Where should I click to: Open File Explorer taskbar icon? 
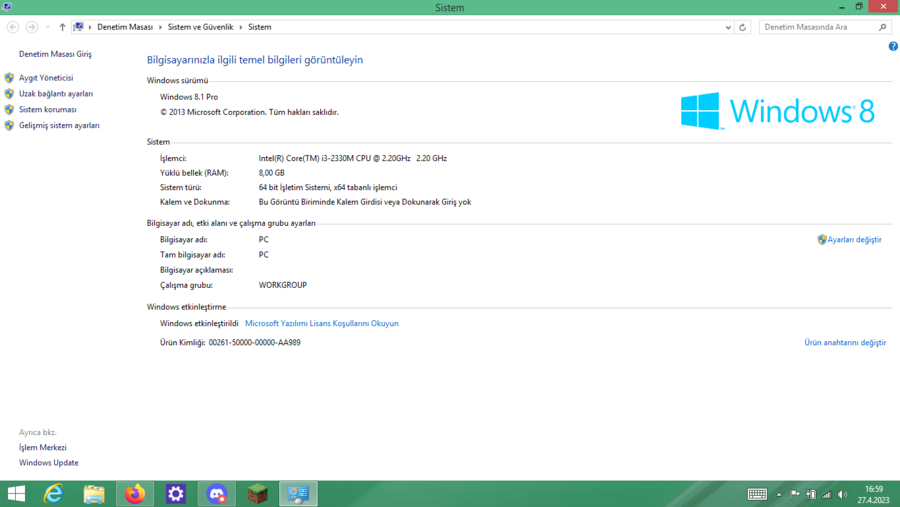click(x=94, y=494)
